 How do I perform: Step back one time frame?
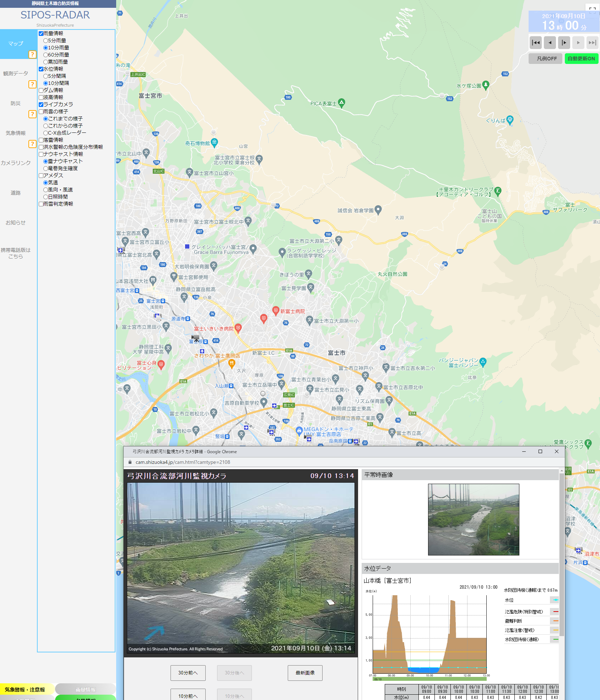[x=550, y=43]
